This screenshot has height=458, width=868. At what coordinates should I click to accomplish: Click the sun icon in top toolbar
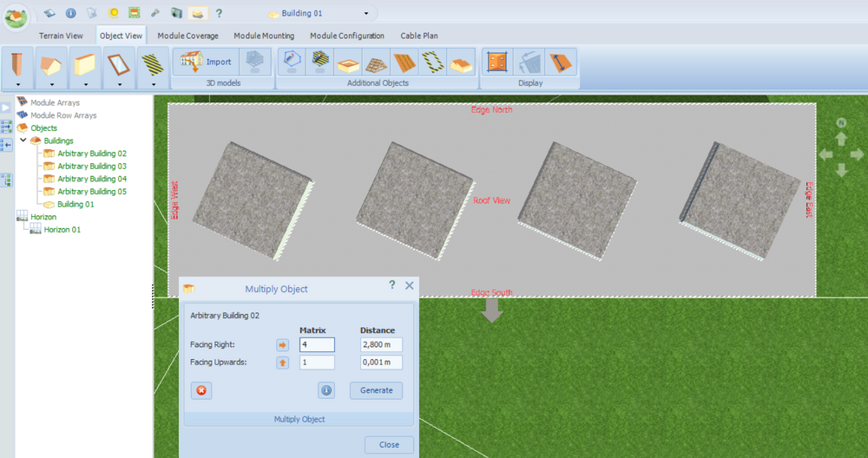pos(114,13)
